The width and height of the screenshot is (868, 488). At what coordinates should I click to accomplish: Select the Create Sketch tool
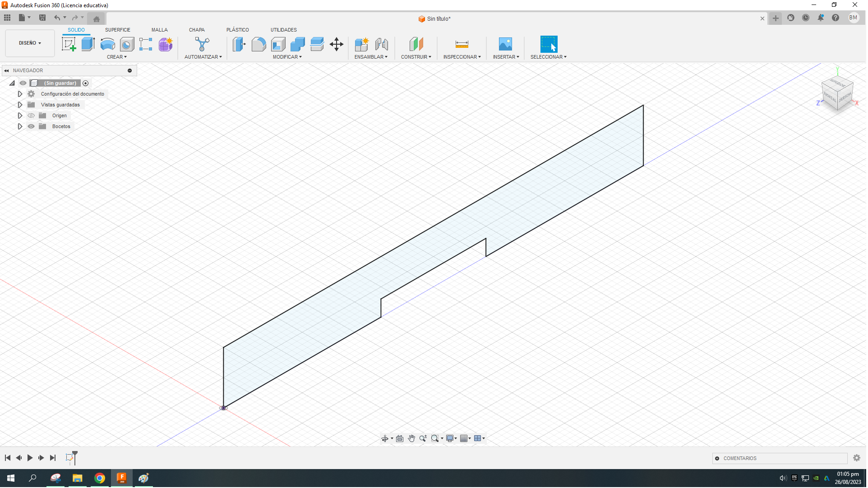(x=69, y=44)
